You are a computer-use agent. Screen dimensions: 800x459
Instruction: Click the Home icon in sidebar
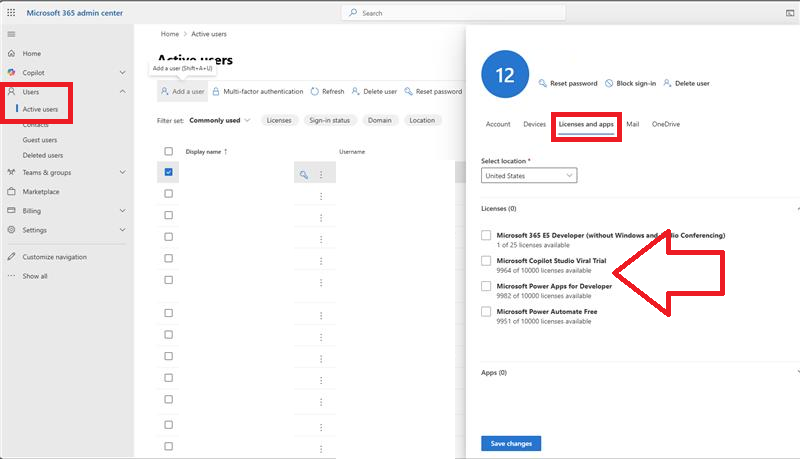tap(11, 54)
